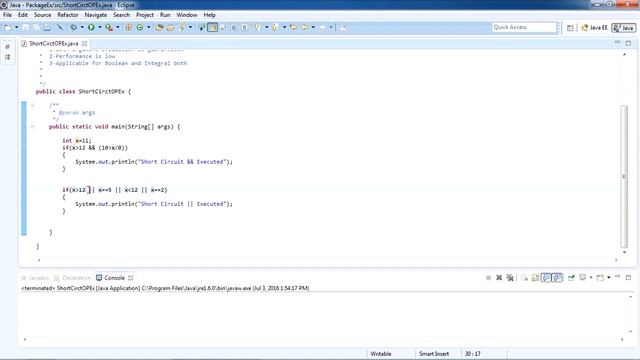Jump to Next Annotation icon
The height and width of the screenshot is (360, 640).
pyautogui.click(x=258, y=27)
